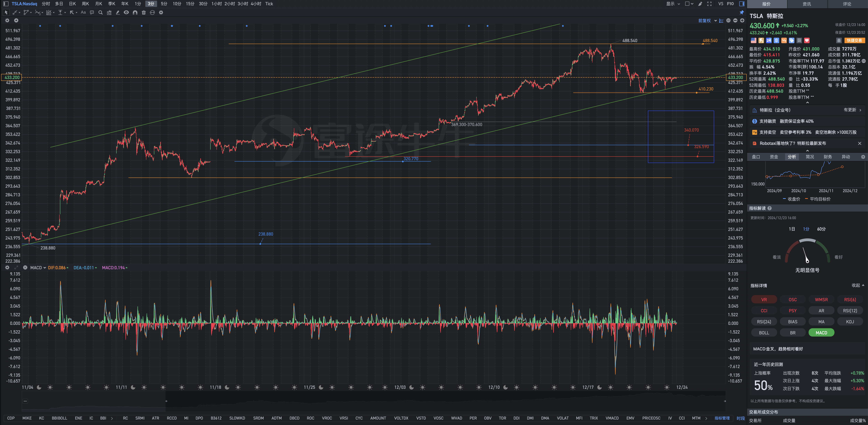Enter fullscreen chart mode

(709, 4)
